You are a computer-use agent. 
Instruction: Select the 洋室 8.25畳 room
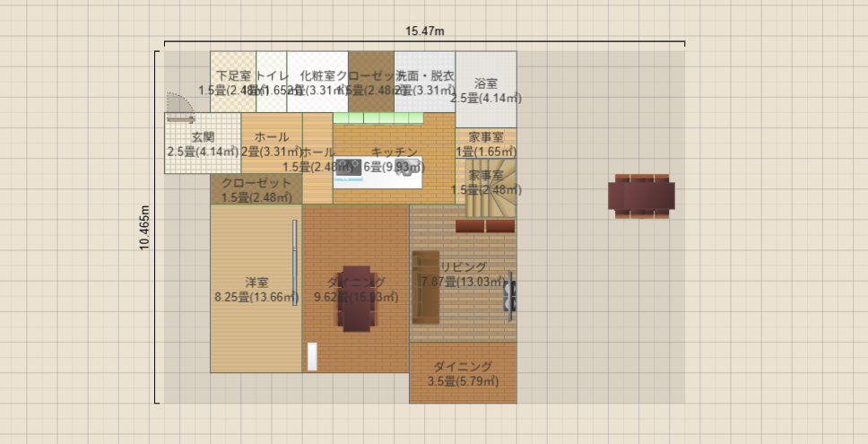(x=256, y=289)
